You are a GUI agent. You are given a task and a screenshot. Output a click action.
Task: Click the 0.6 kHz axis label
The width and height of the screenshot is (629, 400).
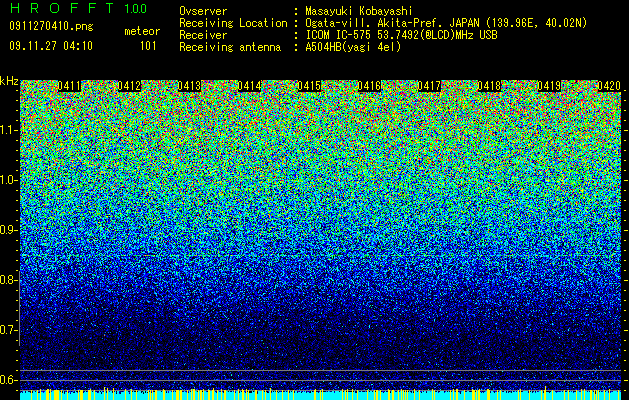[9, 380]
